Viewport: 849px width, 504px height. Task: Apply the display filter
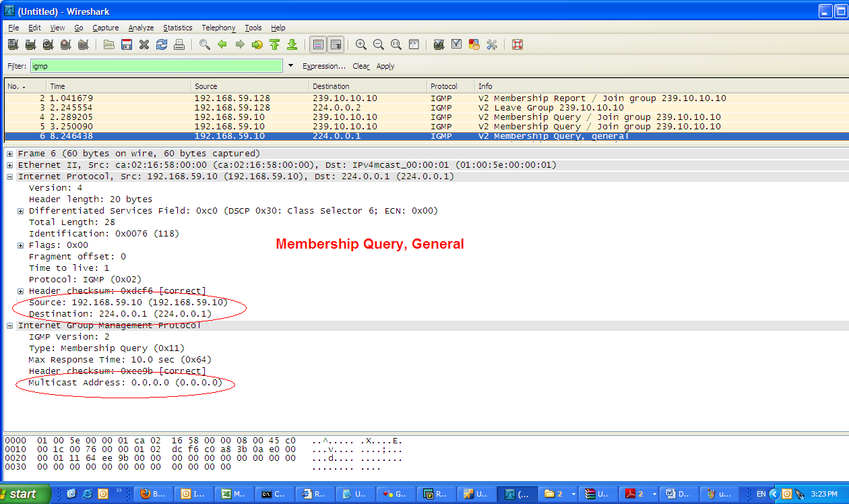click(x=385, y=66)
